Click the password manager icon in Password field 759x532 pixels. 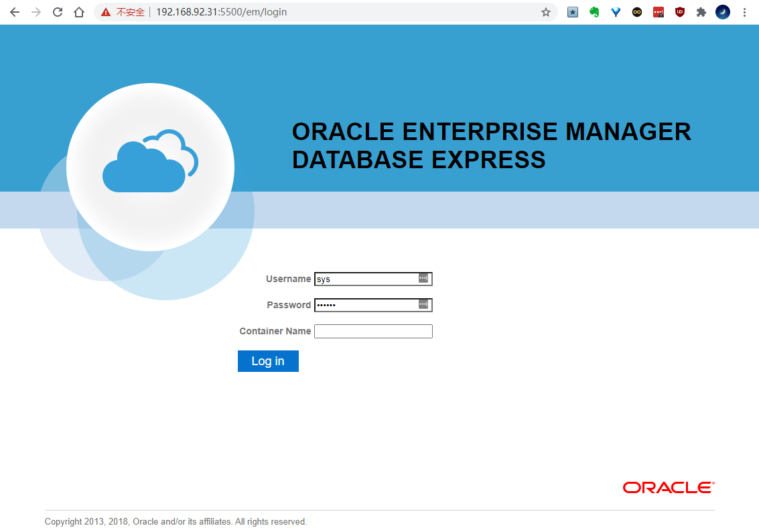click(x=423, y=304)
